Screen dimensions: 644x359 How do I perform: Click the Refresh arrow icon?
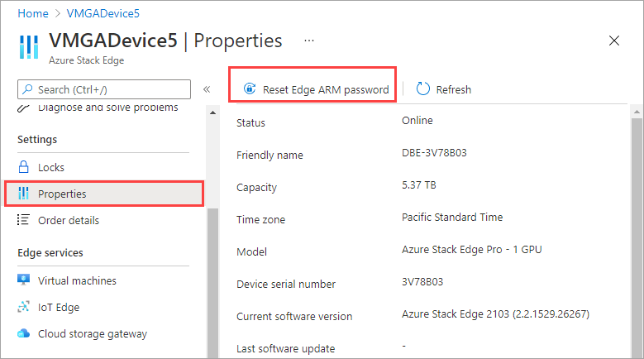tap(423, 89)
